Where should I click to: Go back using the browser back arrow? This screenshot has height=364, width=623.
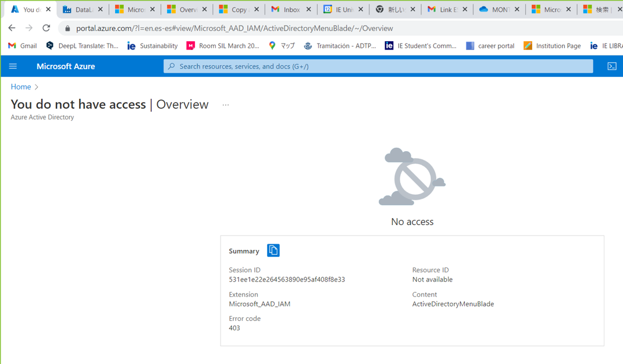12,27
